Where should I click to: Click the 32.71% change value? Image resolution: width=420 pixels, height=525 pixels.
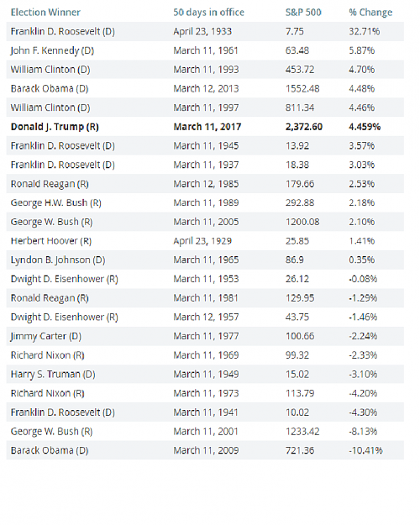[x=365, y=31]
